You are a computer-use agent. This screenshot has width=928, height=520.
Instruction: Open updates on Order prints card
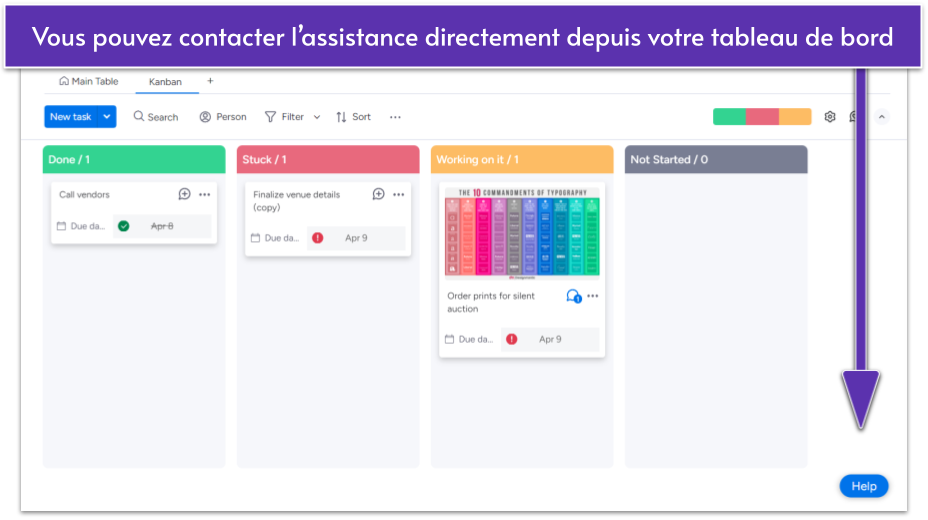pyautogui.click(x=573, y=296)
